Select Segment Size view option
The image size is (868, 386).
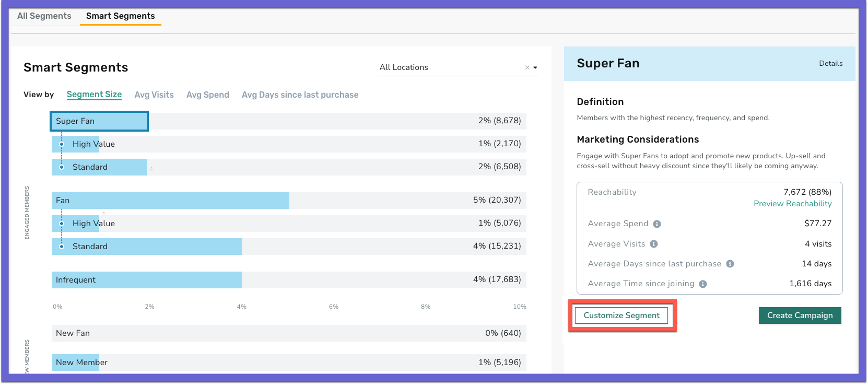point(95,95)
